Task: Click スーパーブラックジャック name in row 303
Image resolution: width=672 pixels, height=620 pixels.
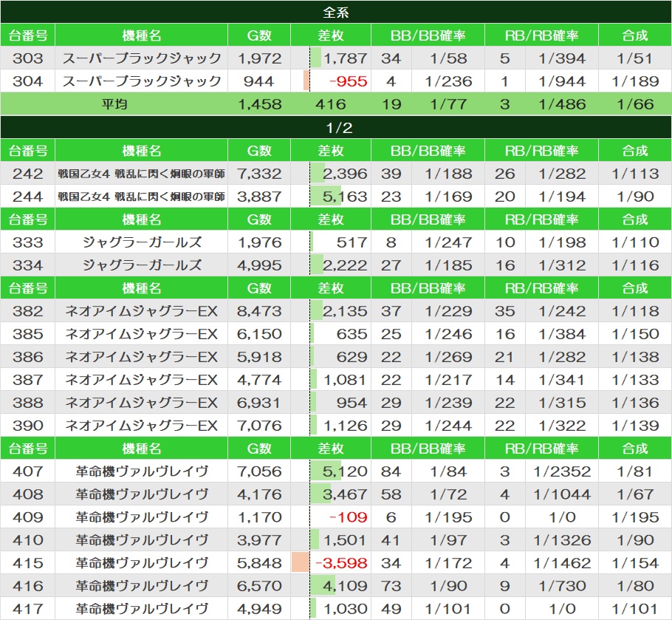Action: [x=142, y=58]
